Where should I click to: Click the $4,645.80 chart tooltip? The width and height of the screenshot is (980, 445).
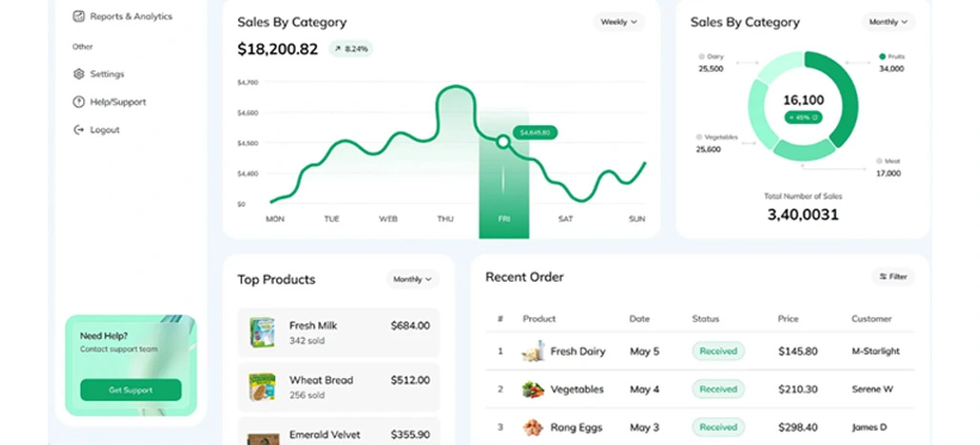point(535,133)
